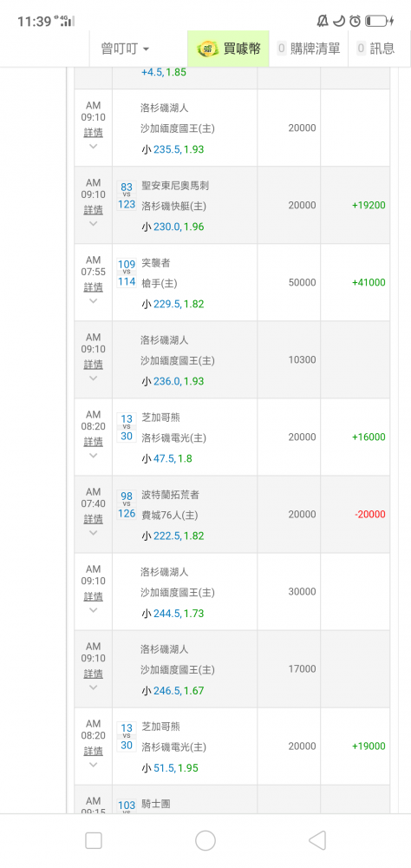Screen dimensions: 411x868
Task: Tap the 109 vs 114 score box
Action: pos(127,273)
